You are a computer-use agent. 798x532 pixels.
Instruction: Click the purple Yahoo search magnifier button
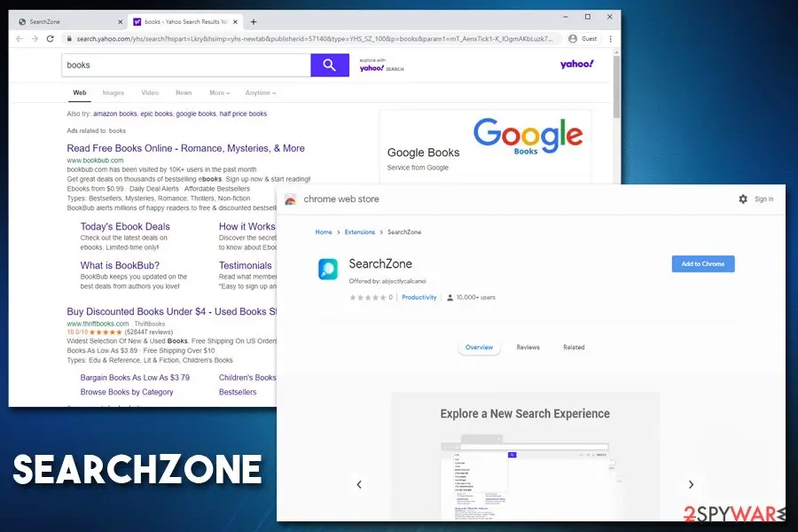(330, 65)
